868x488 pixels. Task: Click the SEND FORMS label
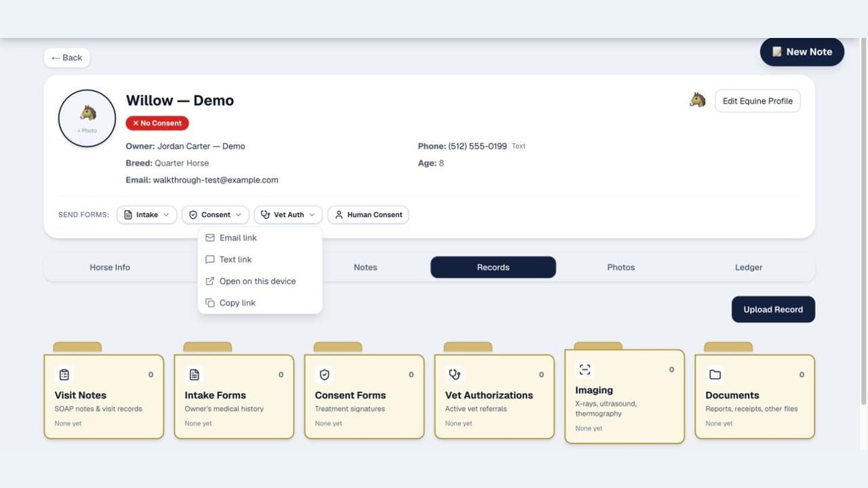[83, 215]
